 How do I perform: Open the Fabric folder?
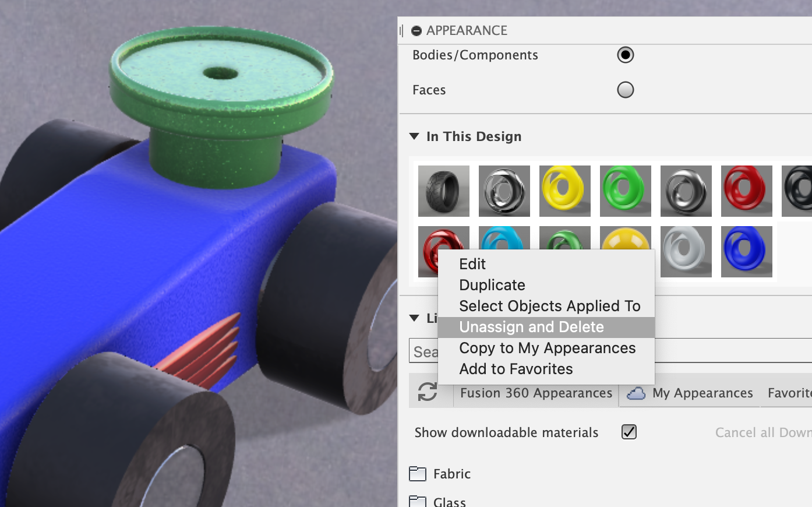[x=440, y=474]
